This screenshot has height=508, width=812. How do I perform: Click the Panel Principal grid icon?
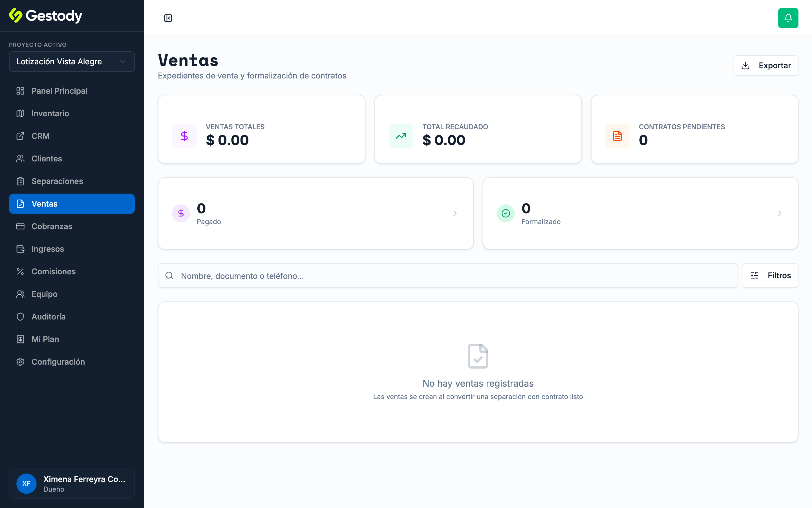pos(20,91)
